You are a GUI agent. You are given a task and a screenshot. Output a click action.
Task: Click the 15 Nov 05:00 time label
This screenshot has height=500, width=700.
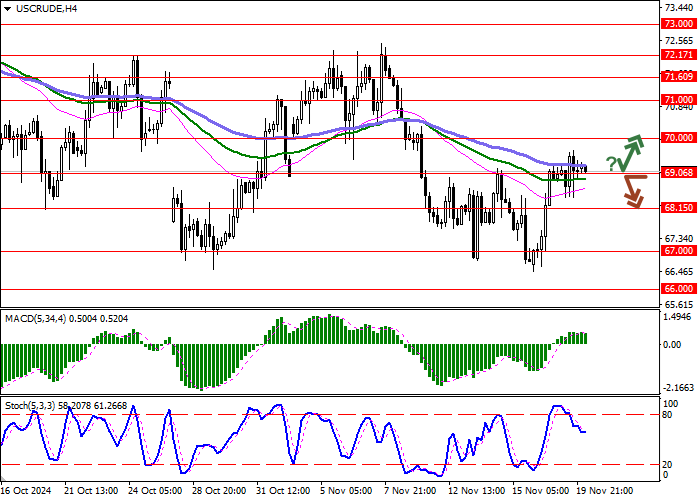coord(541,491)
